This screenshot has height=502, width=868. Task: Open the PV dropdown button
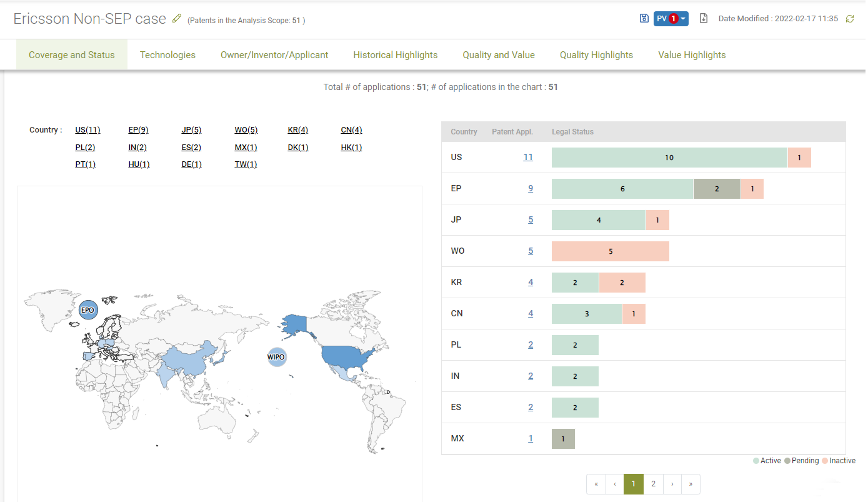671,19
